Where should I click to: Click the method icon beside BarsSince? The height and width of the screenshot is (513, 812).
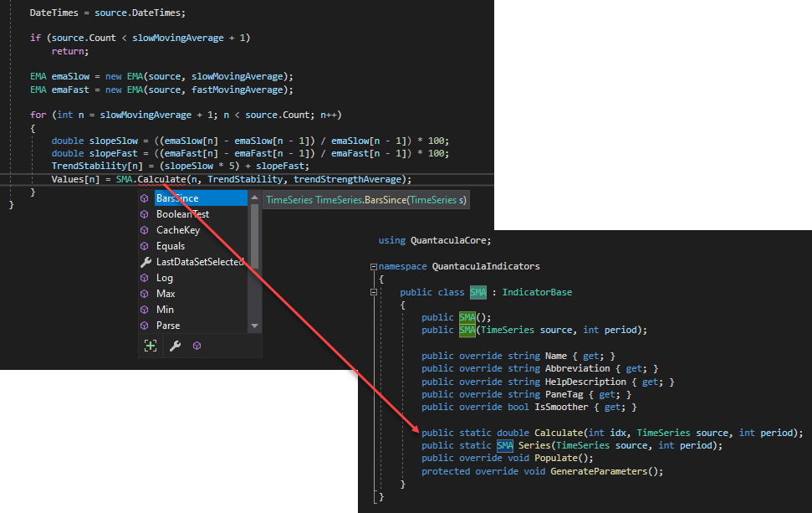[145, 198]
